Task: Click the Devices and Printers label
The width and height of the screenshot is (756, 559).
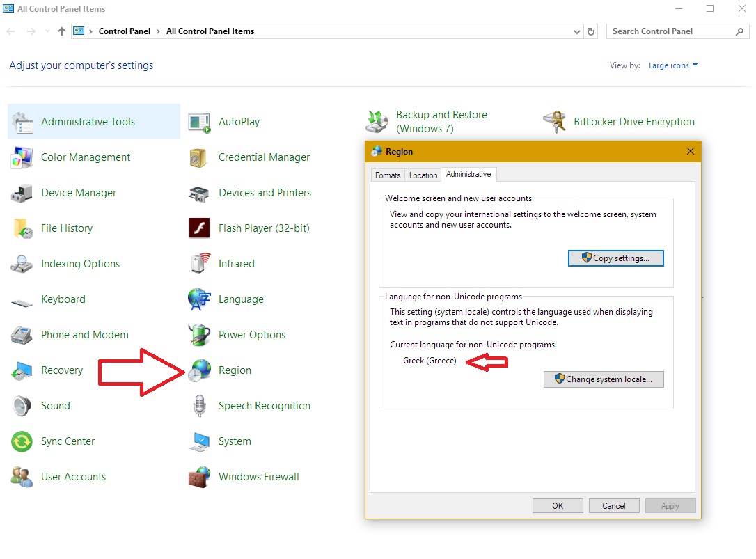Action: 265,193
